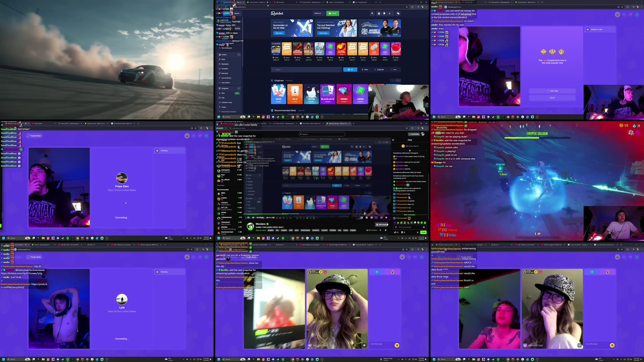
Task: Click the Kick Send a message field
Action: [x=409, y=227]
